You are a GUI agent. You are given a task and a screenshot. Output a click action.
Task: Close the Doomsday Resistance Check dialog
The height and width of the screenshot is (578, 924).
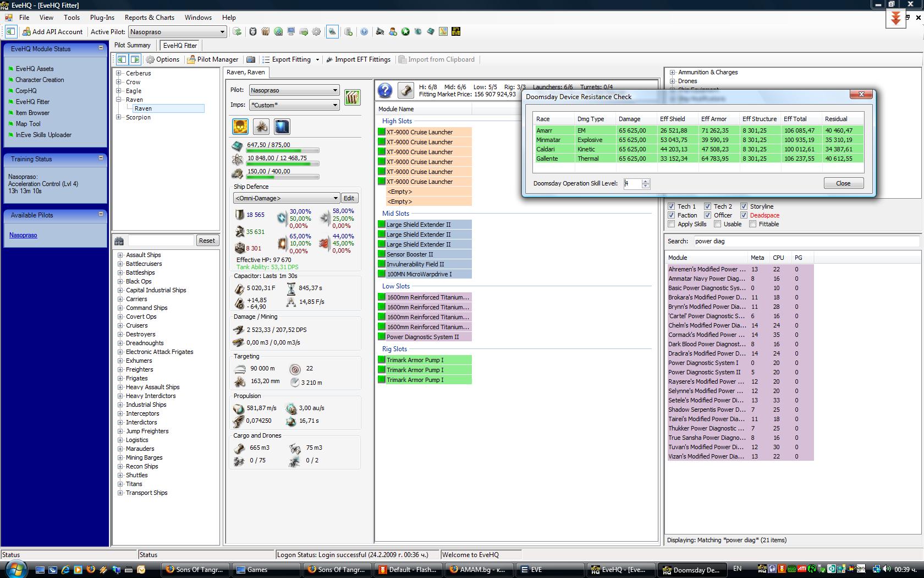(x=843, y=183)
